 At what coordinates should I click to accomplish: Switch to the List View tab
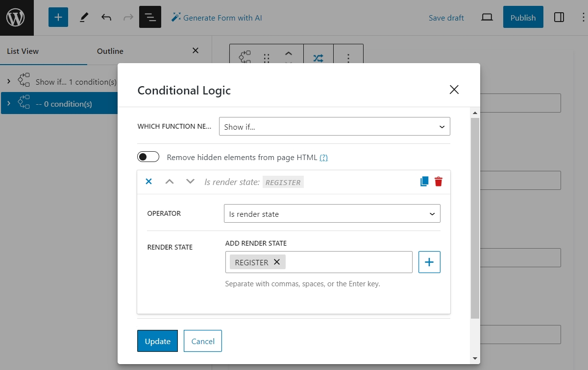coord(23,51)
